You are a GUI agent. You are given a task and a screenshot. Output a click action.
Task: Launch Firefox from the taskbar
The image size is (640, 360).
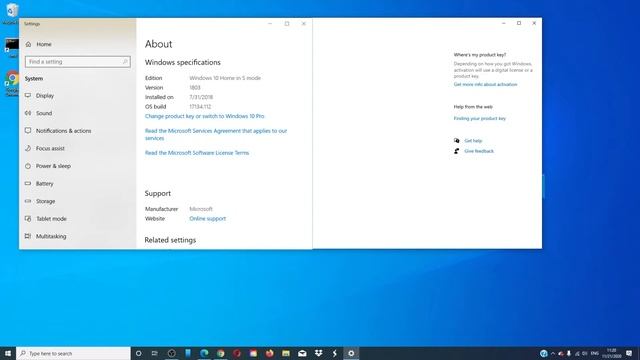point(269,353)
